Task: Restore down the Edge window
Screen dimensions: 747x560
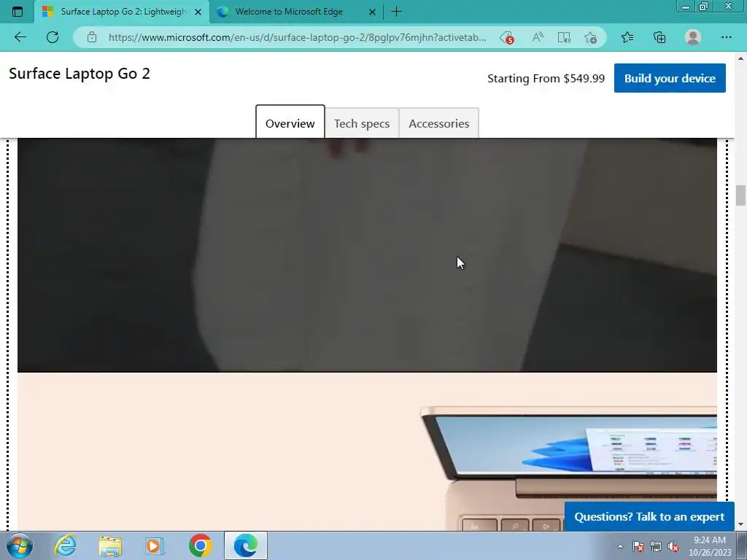Action: [x=704, y=7]
